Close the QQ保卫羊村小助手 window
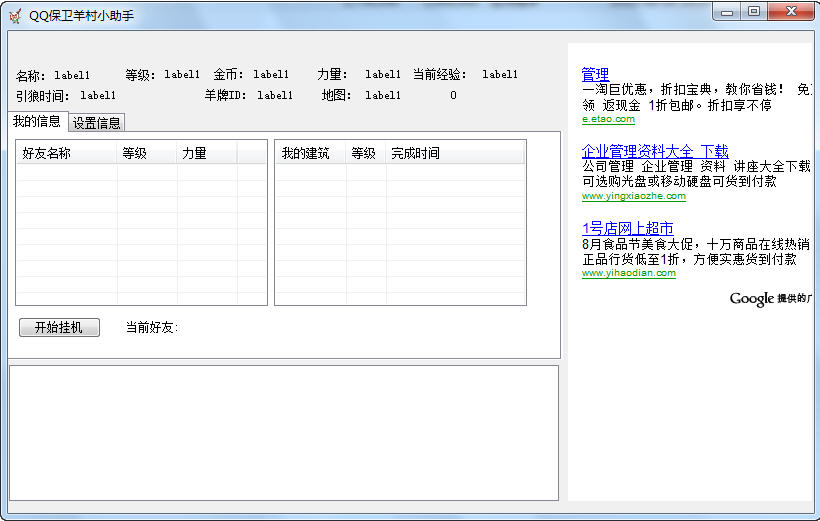 pyautogui.click(x=791, y=12)
